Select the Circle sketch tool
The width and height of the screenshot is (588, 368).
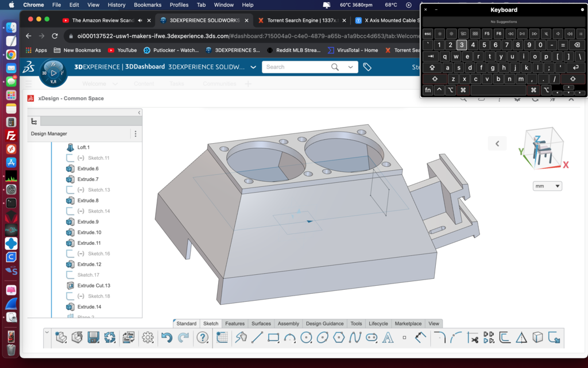[307, 337]
